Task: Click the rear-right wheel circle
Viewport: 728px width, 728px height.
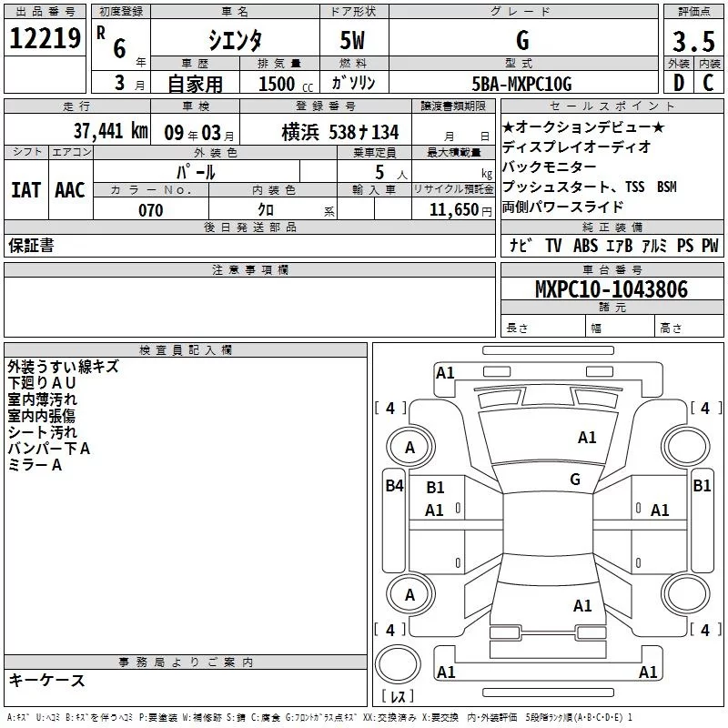Action: (685, 595)
